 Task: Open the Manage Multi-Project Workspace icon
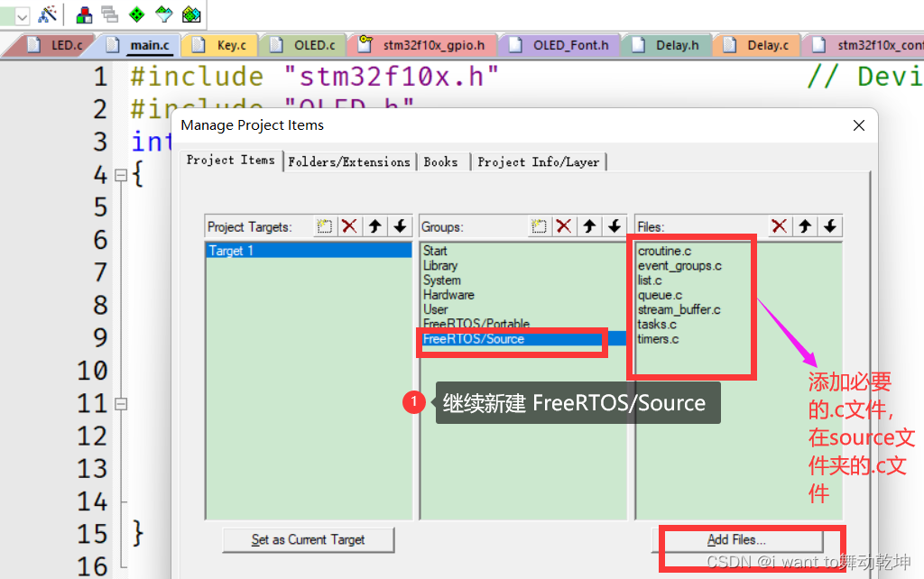(x=110, y=14)
